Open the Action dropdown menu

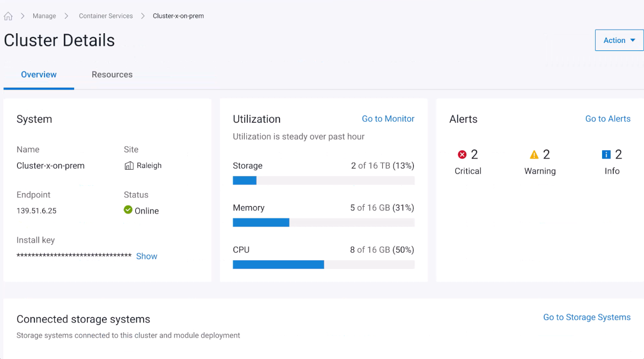click(x=619, y=40)
